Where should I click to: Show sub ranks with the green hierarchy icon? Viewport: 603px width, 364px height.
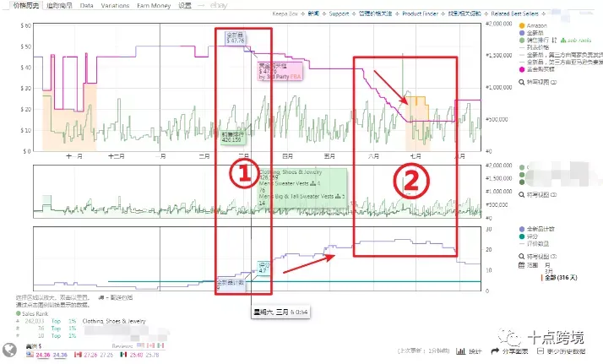(563, 40)
